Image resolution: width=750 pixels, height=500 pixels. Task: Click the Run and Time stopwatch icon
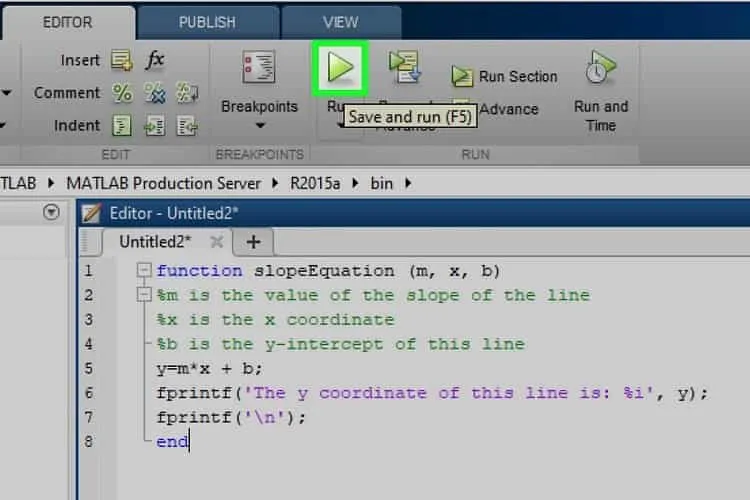pyautogui.click(x=600, y=67)
